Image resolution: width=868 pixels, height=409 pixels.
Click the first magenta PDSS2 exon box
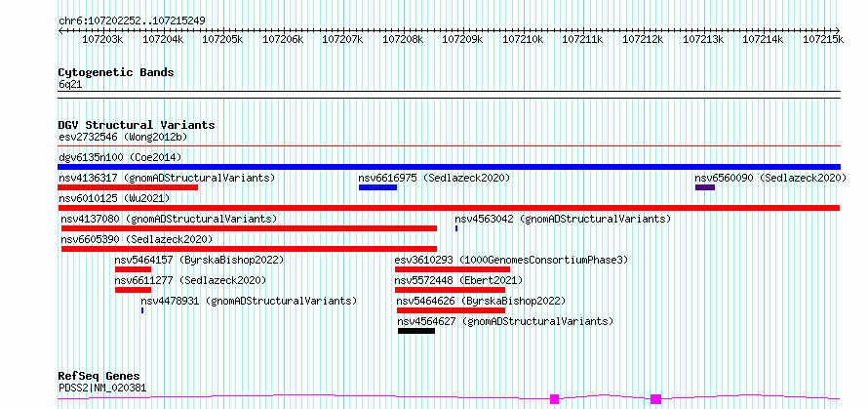coord(554,399)
